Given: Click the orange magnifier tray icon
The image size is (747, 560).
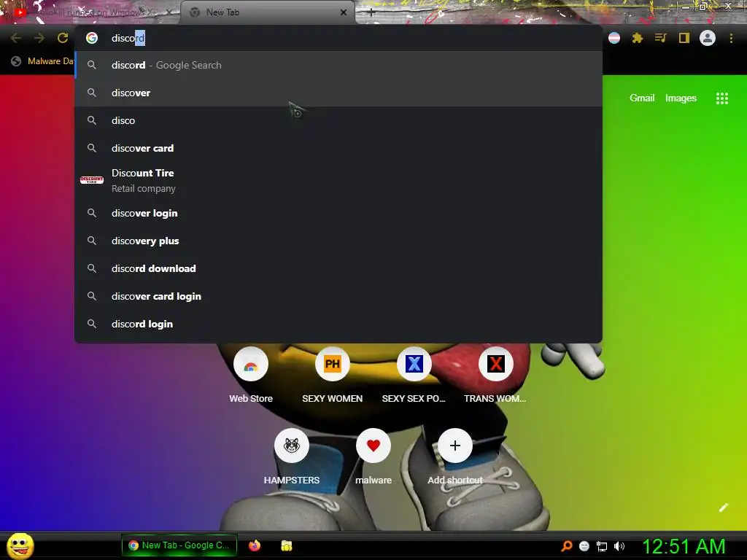Looking at the screenshot, I should coord(566,545).
